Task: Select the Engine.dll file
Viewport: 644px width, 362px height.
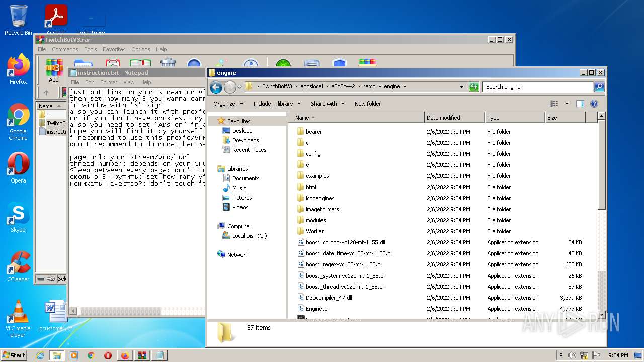Action: point(317,309)
